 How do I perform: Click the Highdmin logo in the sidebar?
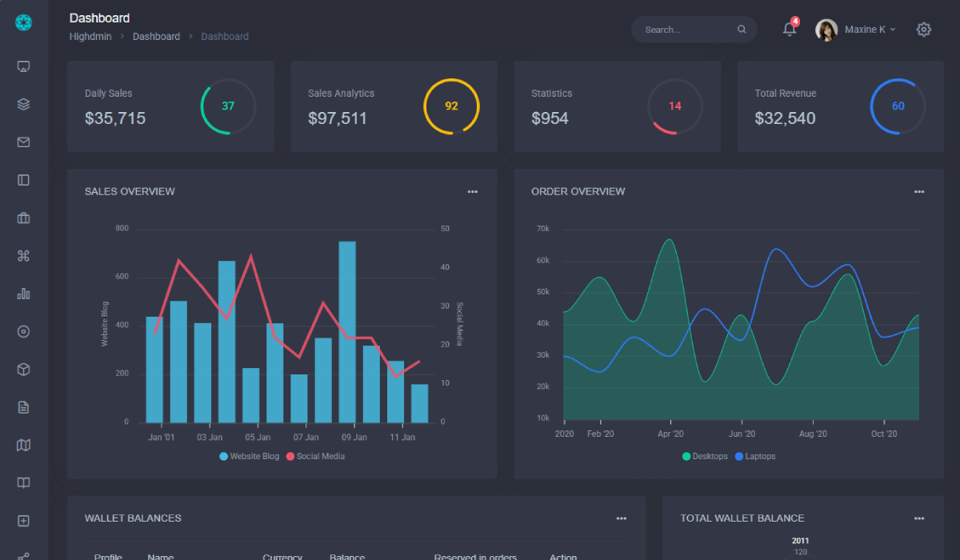23,23
